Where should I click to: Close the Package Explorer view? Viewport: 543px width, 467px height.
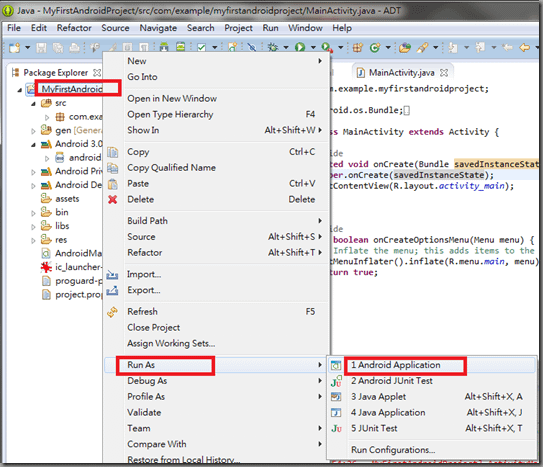[97, 73]
